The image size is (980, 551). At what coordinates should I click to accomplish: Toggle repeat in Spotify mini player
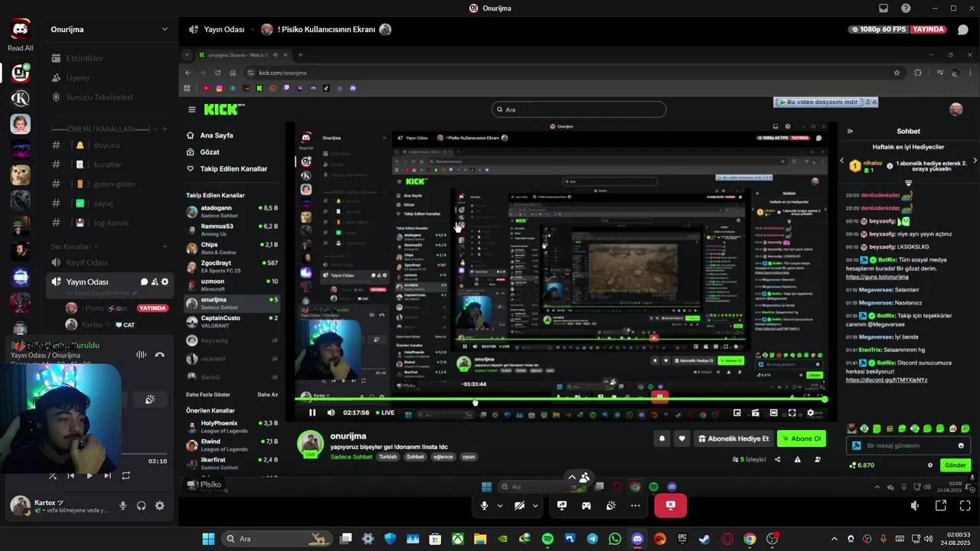point(126,475)
